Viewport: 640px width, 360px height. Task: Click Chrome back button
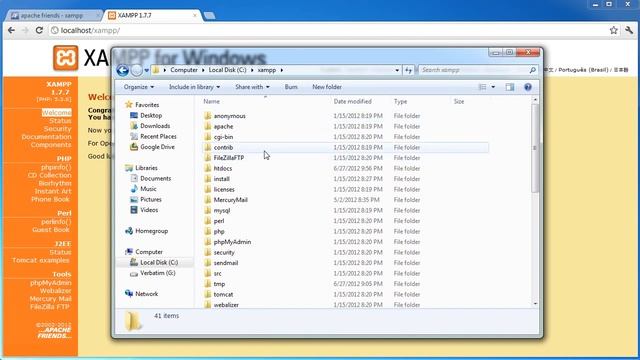11,30
